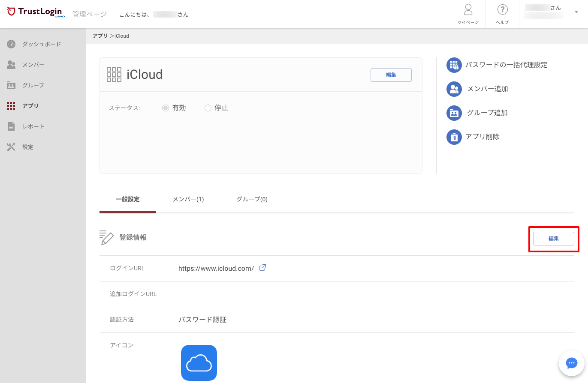Open the chat support bubble
Viewport: 588px width, 383px height.
[x=572, y=363]
